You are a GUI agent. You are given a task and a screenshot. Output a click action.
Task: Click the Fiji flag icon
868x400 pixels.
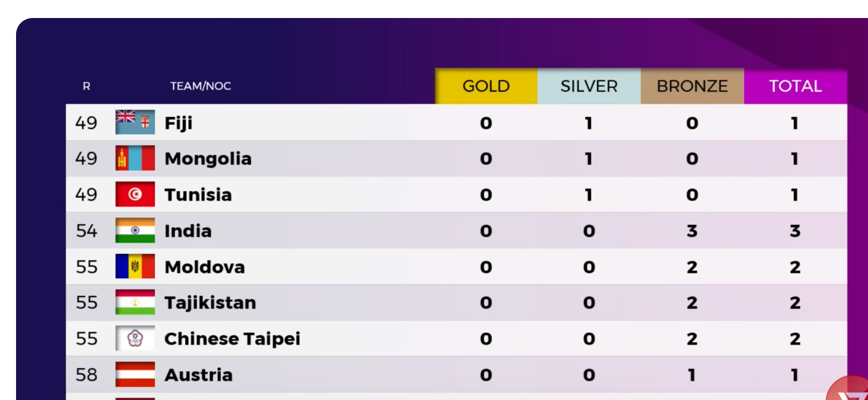pyautogui.click(x=135, y=122)
